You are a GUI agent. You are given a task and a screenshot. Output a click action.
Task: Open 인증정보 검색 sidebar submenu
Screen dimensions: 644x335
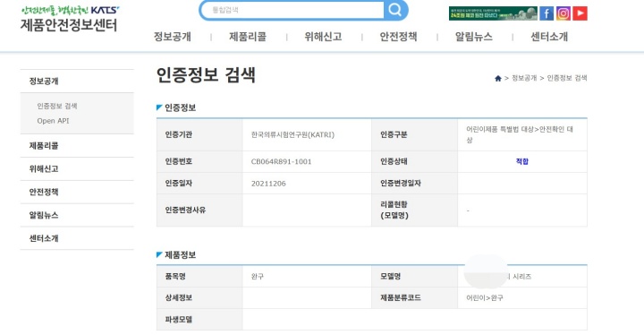pos(57,107)
